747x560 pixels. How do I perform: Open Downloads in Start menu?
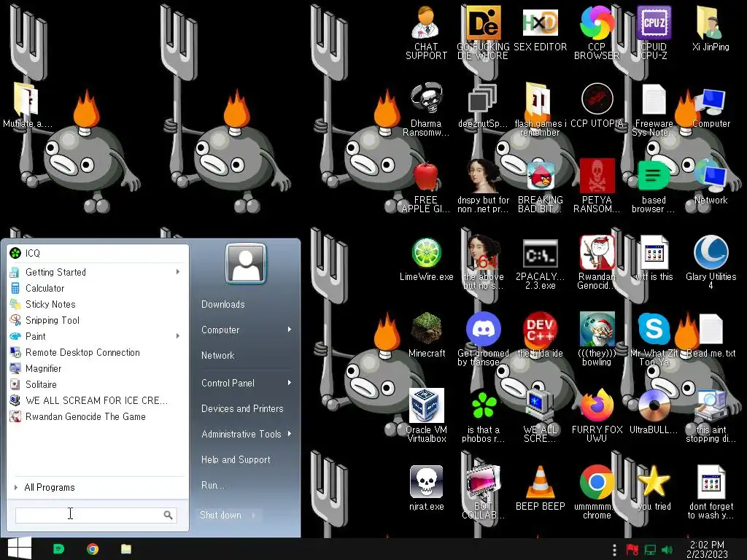click(x=223, y=304)
